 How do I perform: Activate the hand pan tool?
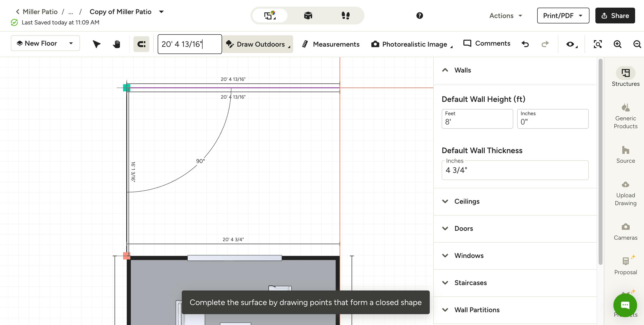click(116, 44)
